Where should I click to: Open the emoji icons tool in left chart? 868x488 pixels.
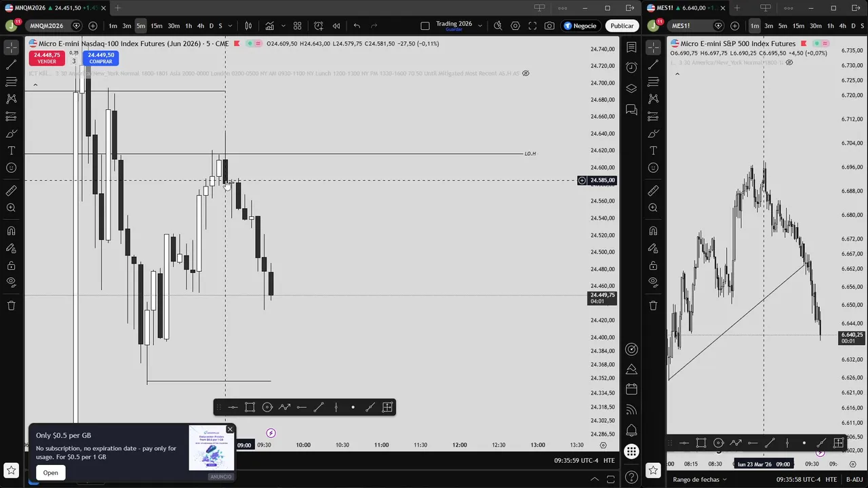[11, 167]
